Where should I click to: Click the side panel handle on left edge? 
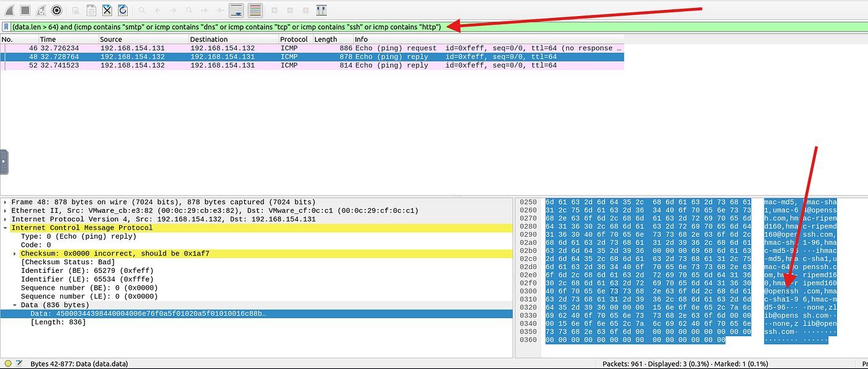pos(4,161)
